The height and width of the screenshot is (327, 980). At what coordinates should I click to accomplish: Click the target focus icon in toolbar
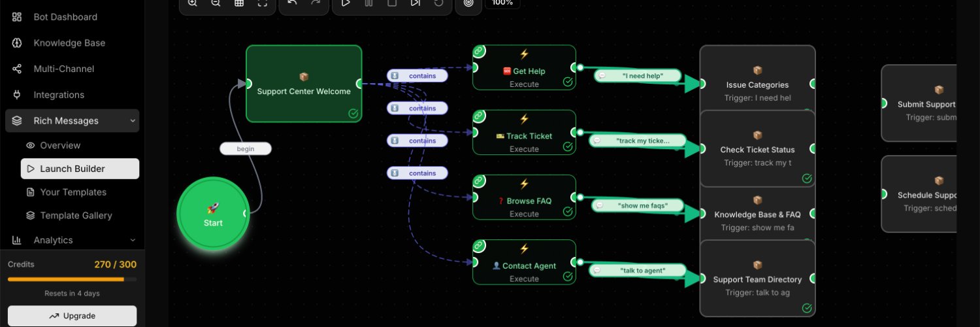point(468,3)
